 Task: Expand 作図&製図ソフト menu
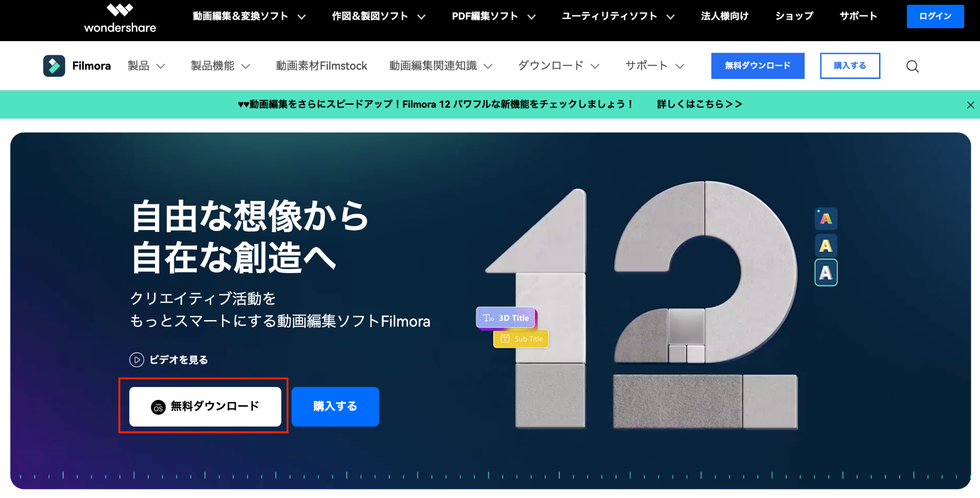click(379, 16)
